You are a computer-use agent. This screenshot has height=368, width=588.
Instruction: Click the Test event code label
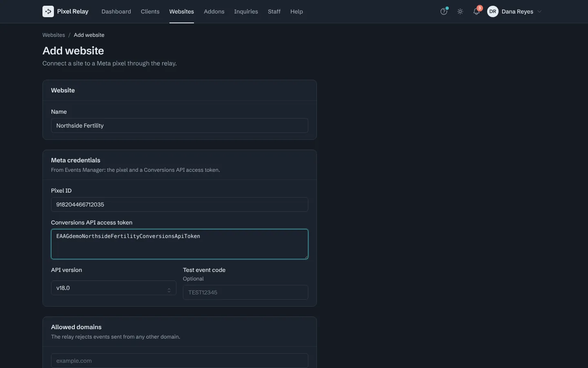pyautogui.click(x=204, y=270)
